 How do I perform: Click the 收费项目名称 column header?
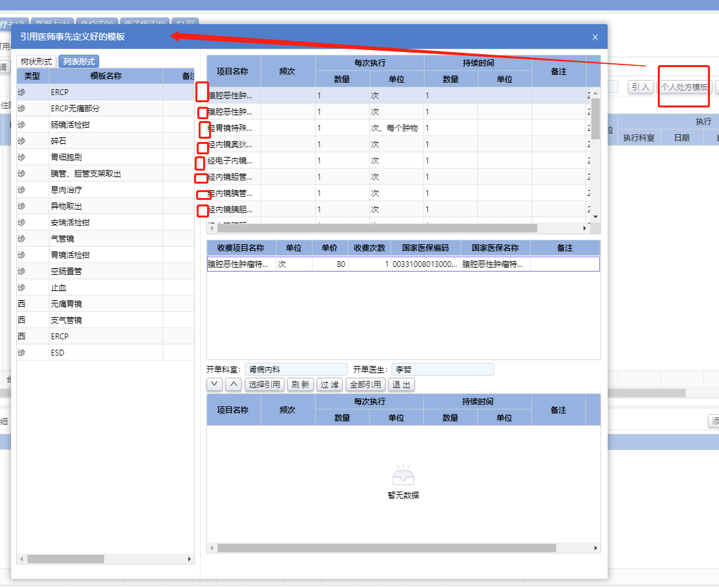pos(241,248)
